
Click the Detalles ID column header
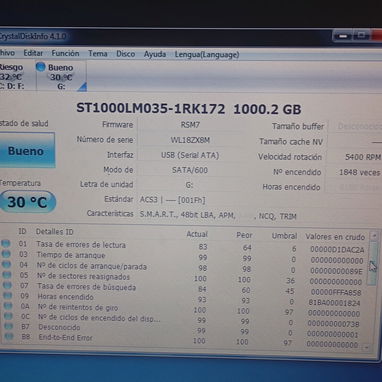point(54,232)
